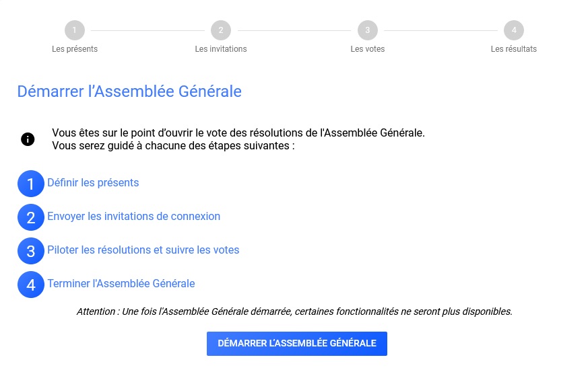This screenshot has height=372, width=588.
Task: Go to the "Les invitations" step label
Action: (x=221, y=49)
